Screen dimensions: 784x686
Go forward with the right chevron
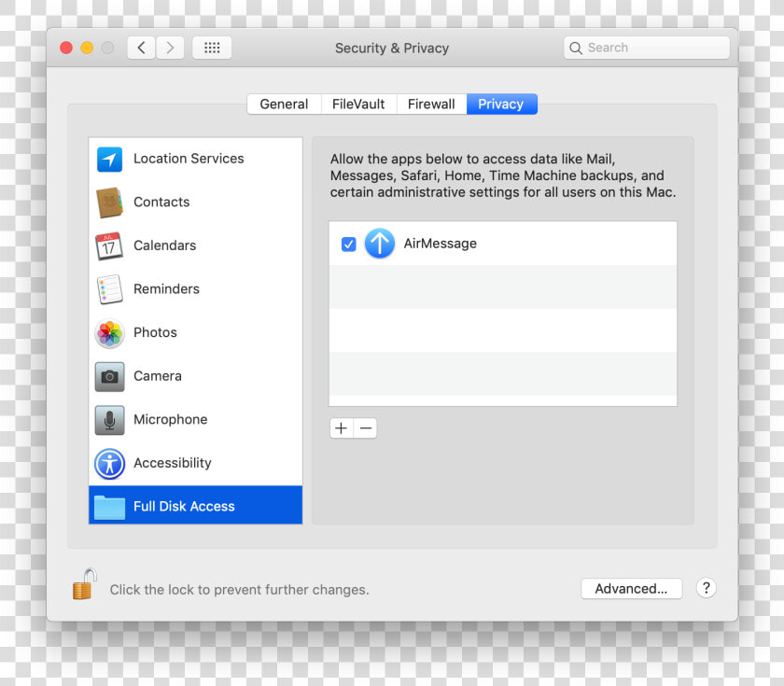click(170, 48)
